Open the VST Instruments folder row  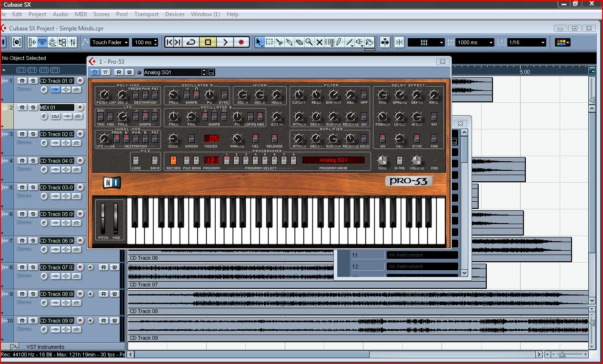pos(63,347)
